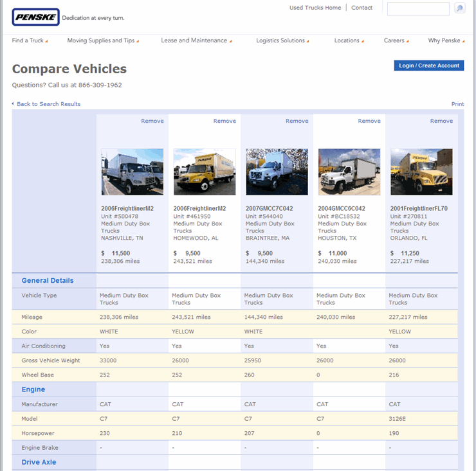Open the Logistics Solutions menu
The height and width of the screenshot is (471, 476).
(x=282, y=40)
